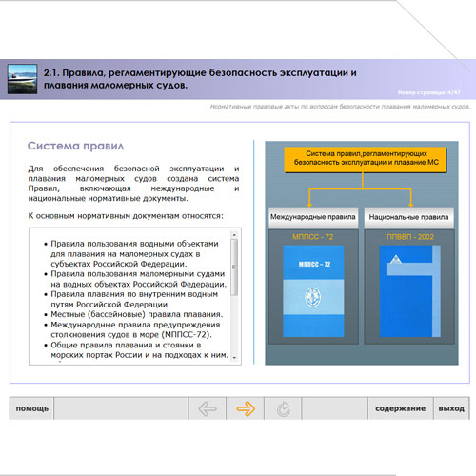Select the Национальные правила tab
Screen dimensions: 476x476
click(408, 217)
